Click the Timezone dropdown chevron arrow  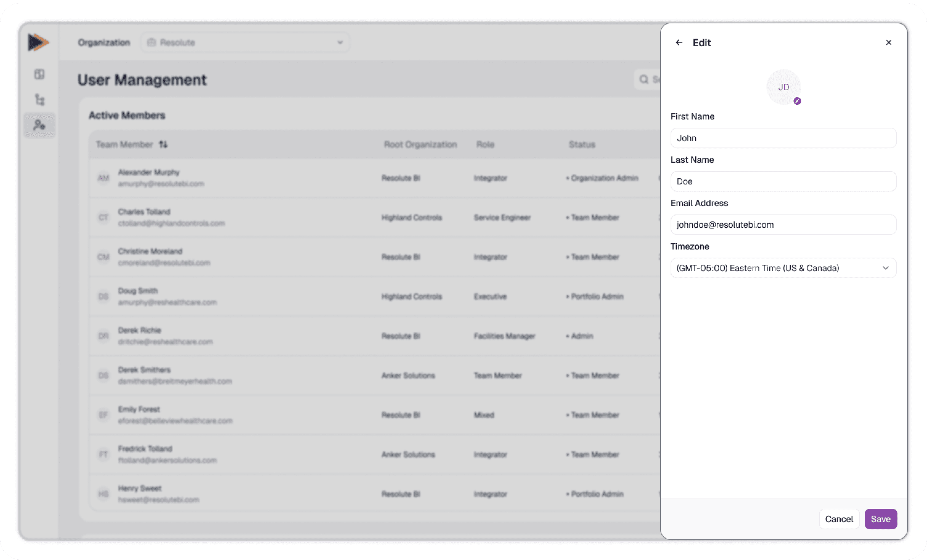(885, 268)
